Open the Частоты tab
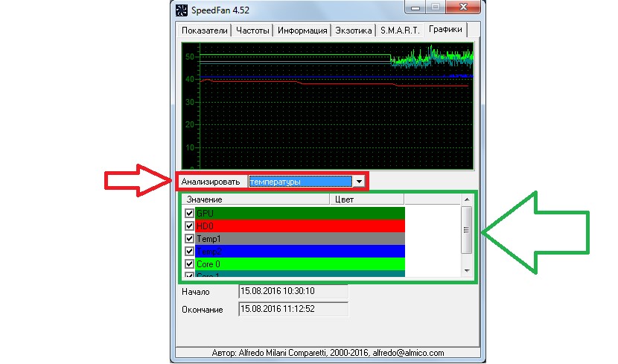The width and height of the screenshot is (618, 364). (252, 31)
